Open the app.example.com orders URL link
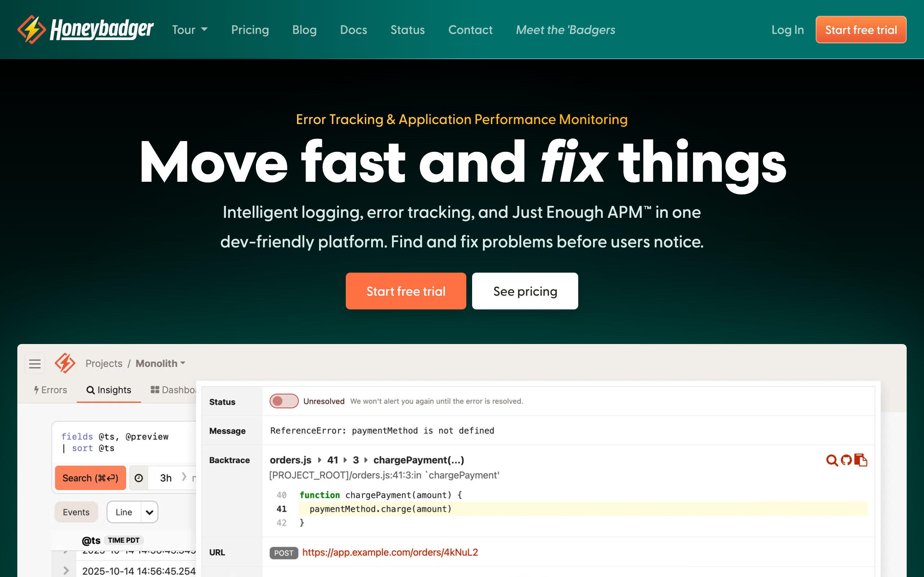 point(390,552)
